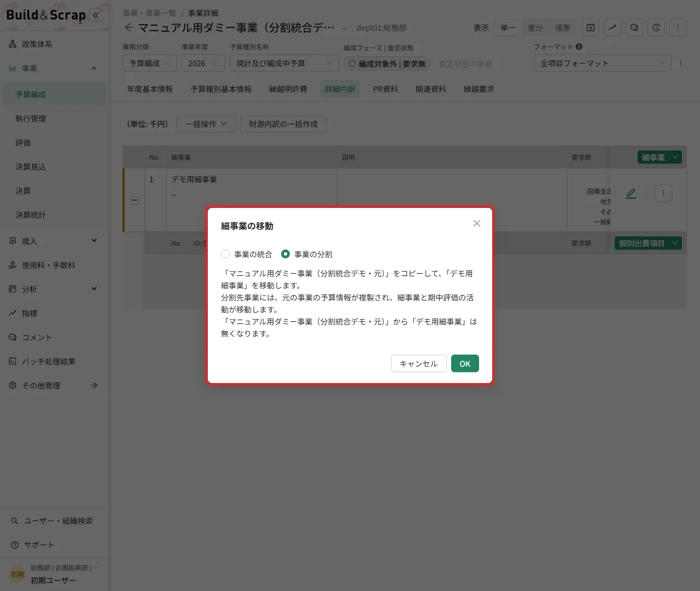Click the 初期 user avatar

click(x=17, y=574)
